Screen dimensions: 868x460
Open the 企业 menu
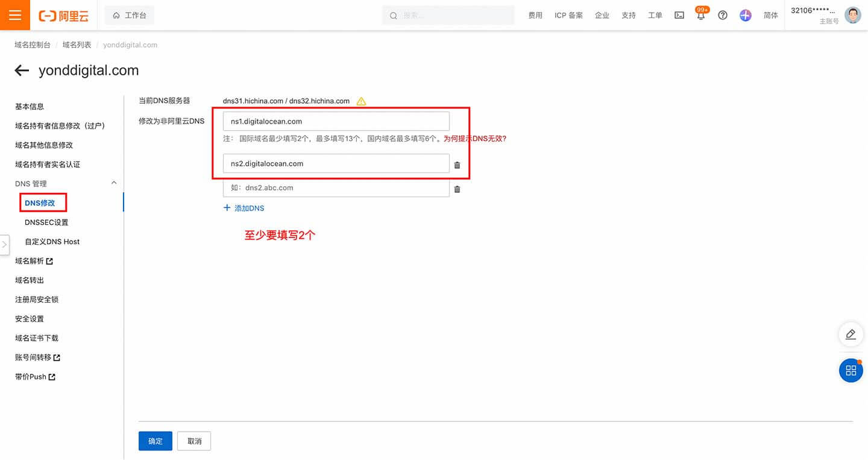(602, 15)
